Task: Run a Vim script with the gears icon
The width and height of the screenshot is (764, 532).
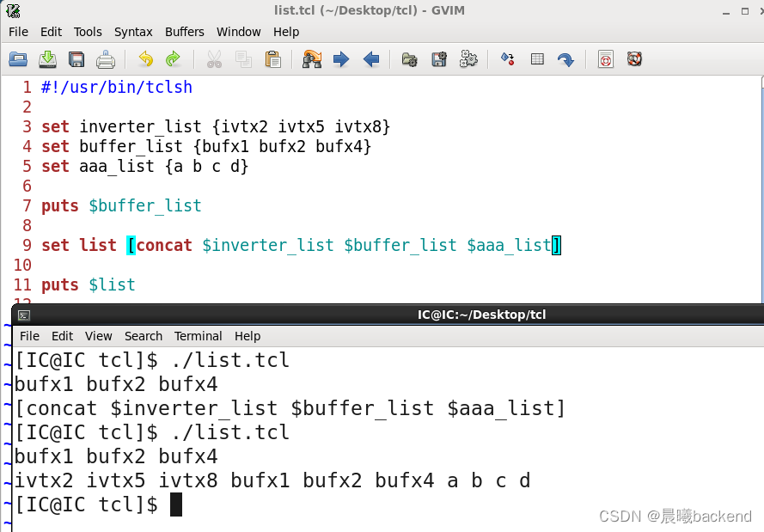Action: 468,59
